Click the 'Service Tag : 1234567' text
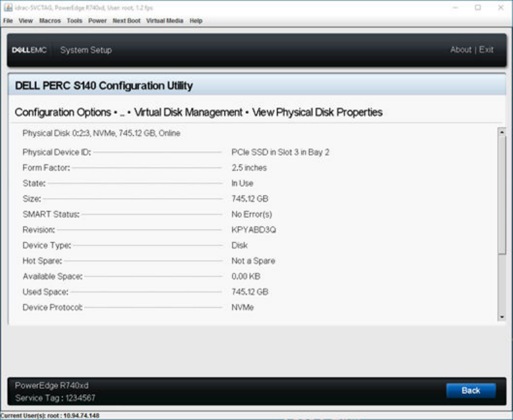 coord(55,398)
